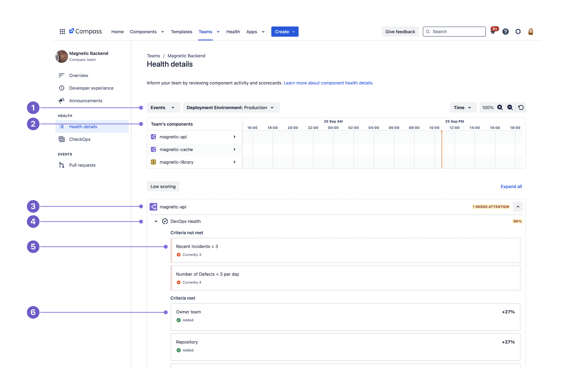The image size is (568, 392).
Task: Expand the magnetic-cache component row
Action: point(234,150)
